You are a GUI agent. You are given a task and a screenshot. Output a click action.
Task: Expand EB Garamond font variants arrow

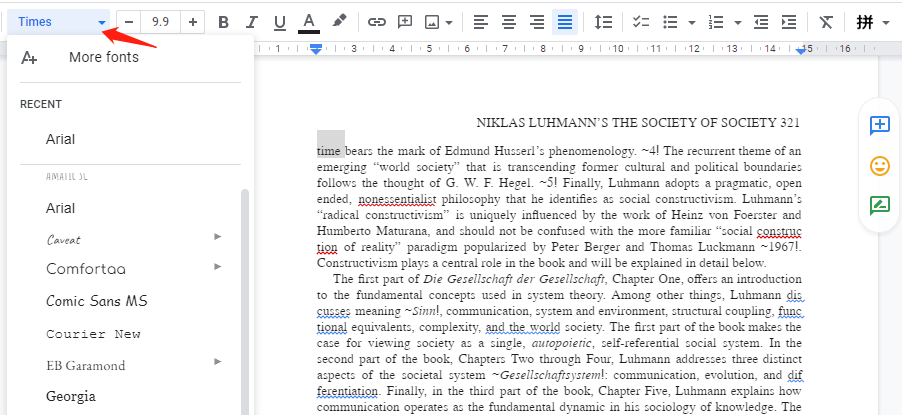click(217, 361)
